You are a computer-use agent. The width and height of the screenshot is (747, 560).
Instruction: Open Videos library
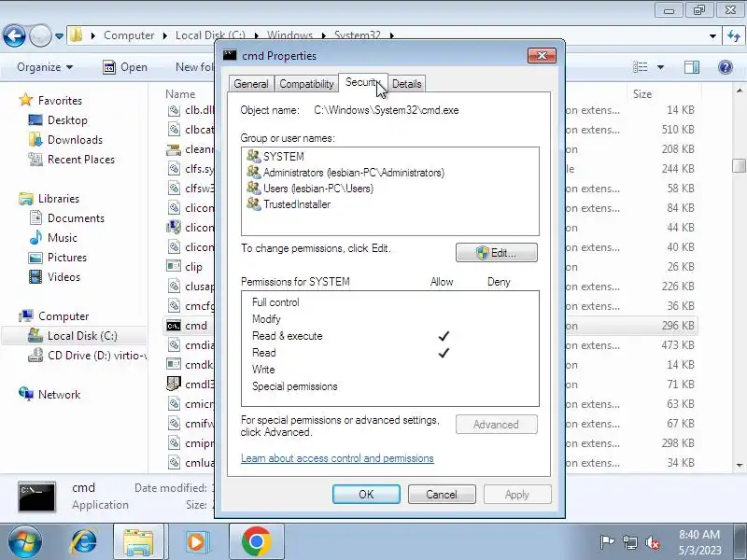[x=63, y=276]
